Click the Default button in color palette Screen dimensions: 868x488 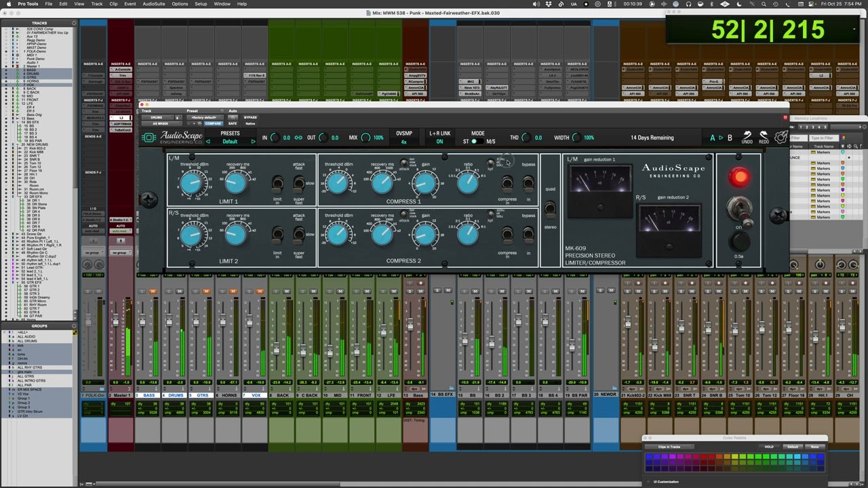point(792,447)
